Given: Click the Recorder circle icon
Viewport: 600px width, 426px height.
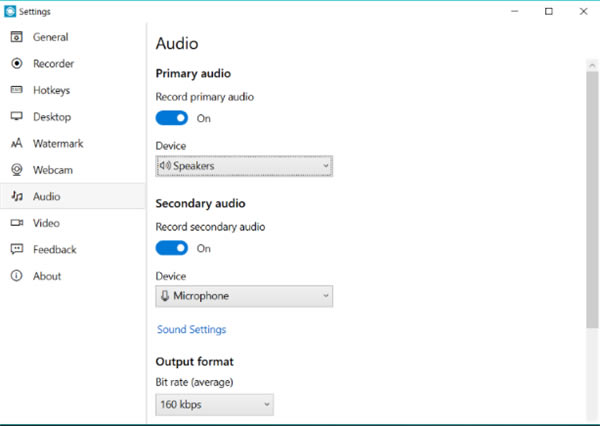Looking at the screenshot, I should 16,64.
